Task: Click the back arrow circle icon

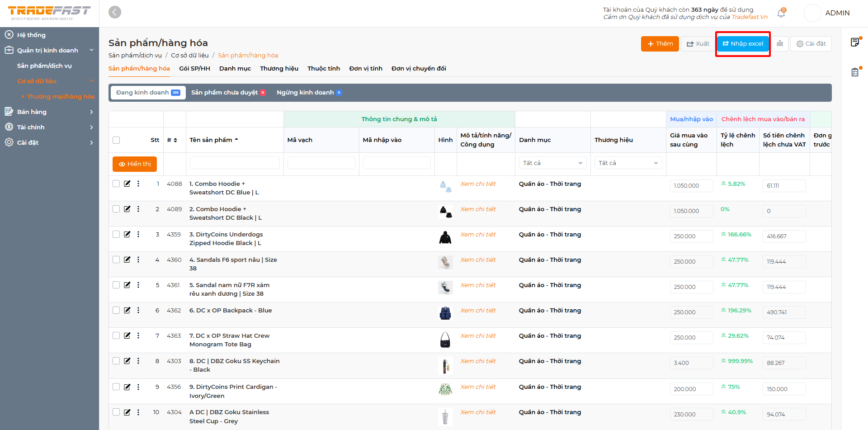Action: click(115, 12)
